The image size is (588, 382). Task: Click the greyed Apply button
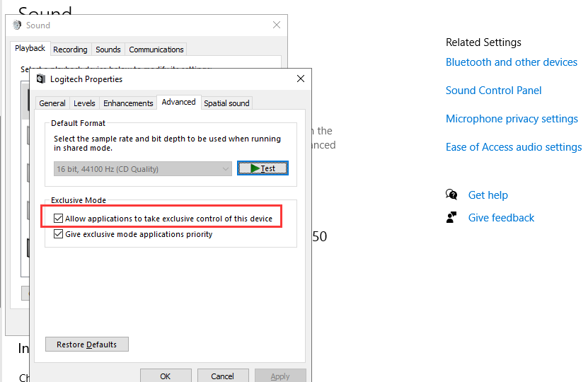click(280, 376)
